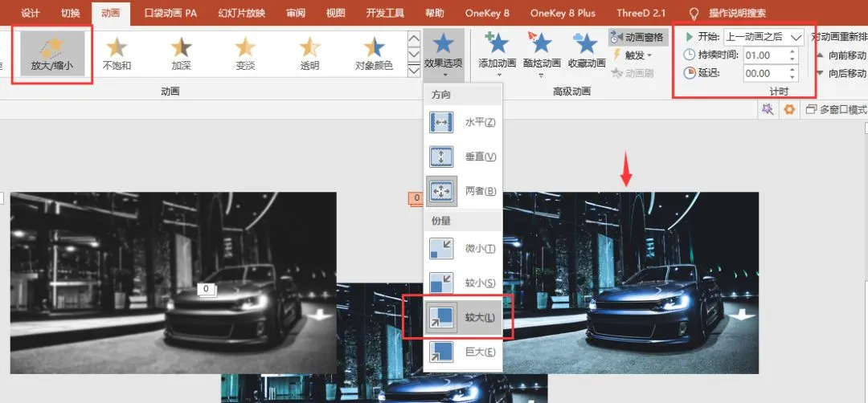The image size is (868, 403).
Task: Click the lightbulb icon beside 操作说明搜索
Action: [x=693, y=13]
